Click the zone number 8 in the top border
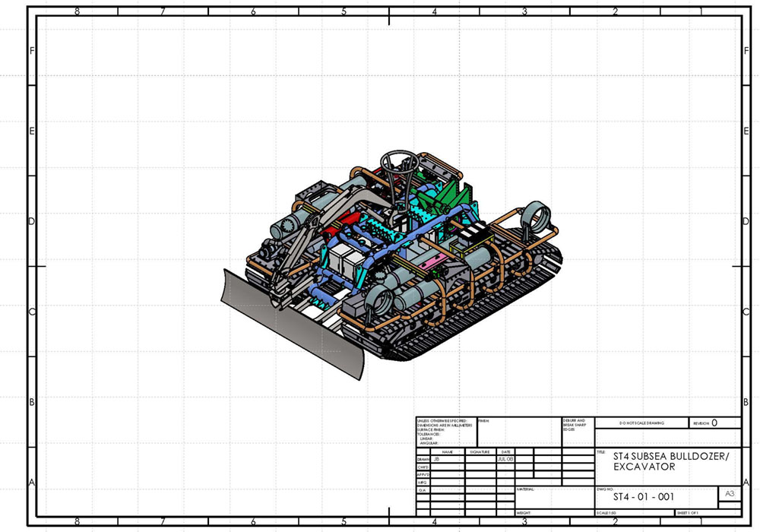This screenshot has width=760, height=532. [77, 11]
